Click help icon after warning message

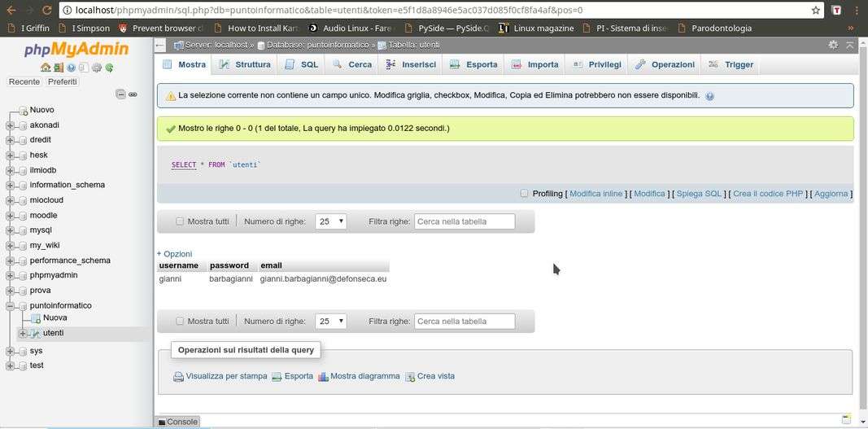click(x=709, y=96)
